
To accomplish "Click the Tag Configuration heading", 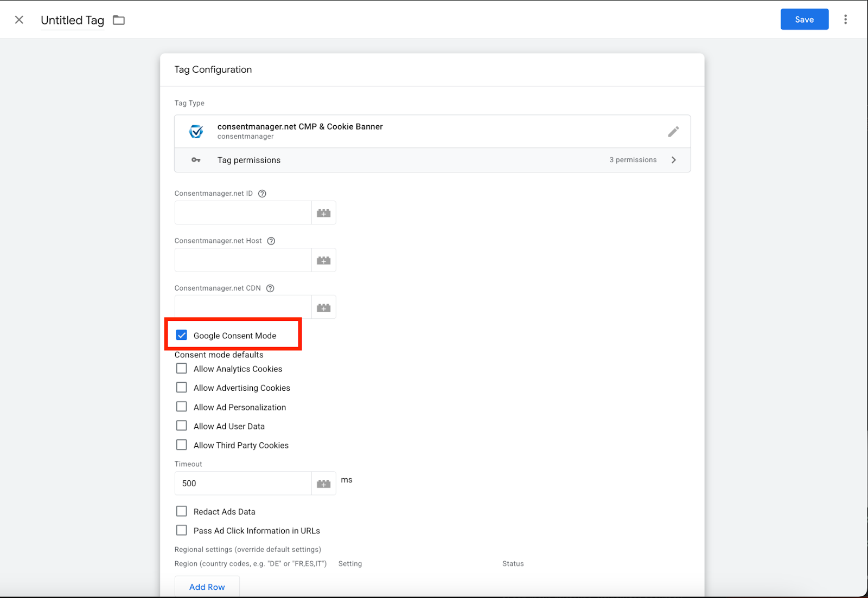I will (x=213, y=69).
